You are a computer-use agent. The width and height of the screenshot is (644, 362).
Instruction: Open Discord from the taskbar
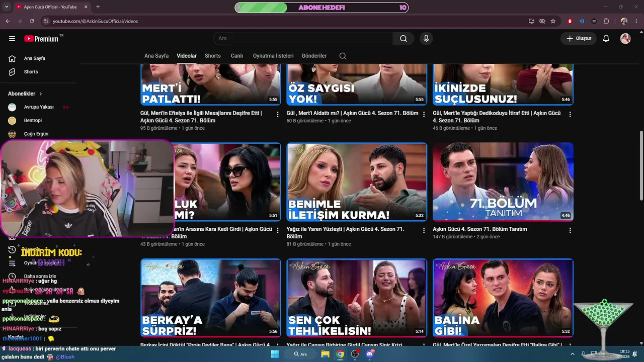(x=370, y=354)
